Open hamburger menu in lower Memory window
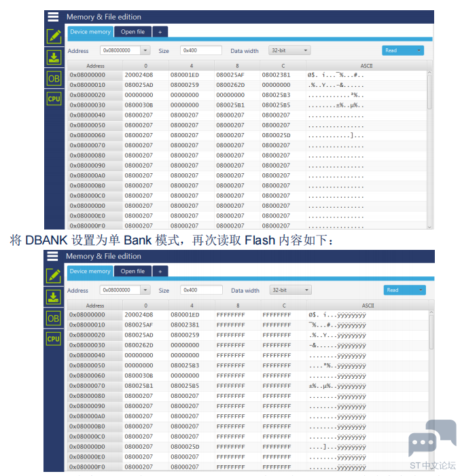 [52, 256]
